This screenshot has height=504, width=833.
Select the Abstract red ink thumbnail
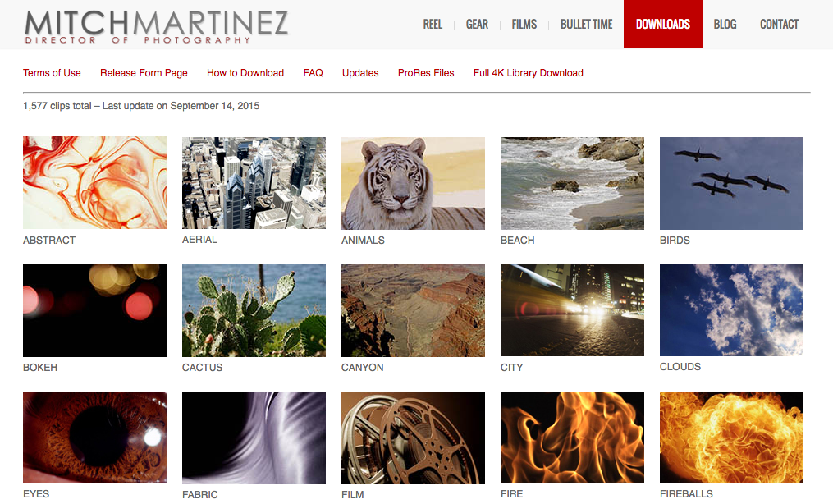pyautogui.click(x=94, y=183)
